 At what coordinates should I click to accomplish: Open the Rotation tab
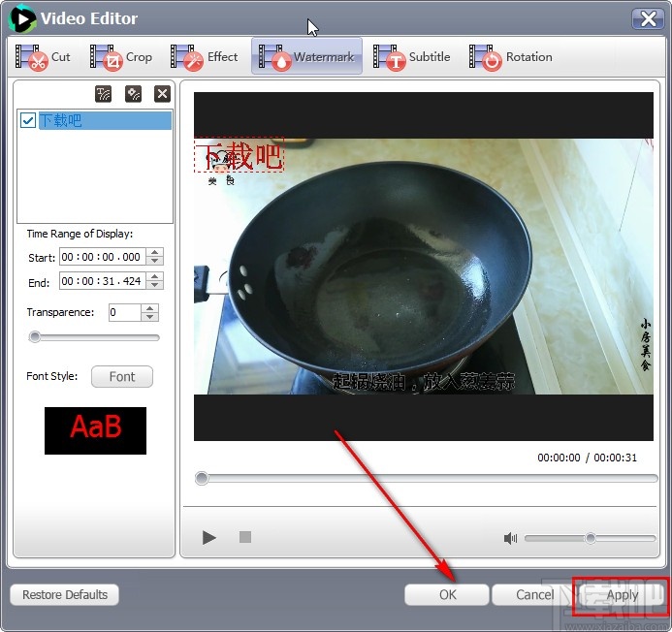point(510,57)
